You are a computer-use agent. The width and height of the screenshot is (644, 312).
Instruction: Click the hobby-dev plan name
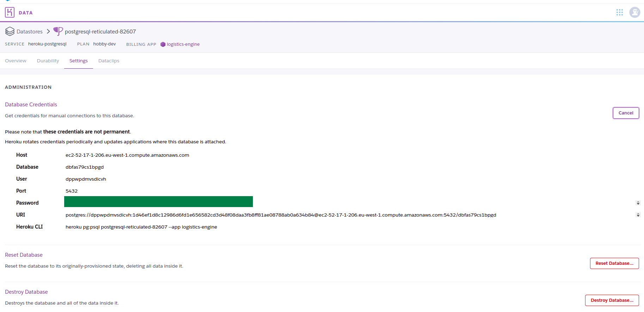click(x=104, y=44)
